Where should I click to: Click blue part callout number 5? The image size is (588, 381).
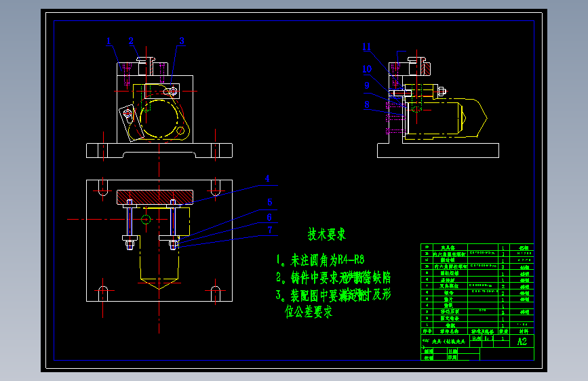[x=270, y=203]
